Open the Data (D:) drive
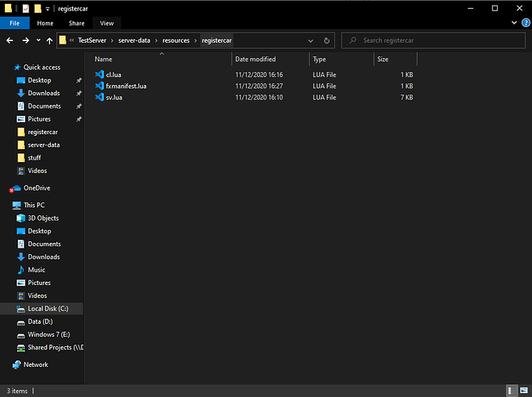The width and height of the screenshot is (532, 397). (x=40, y=322)
